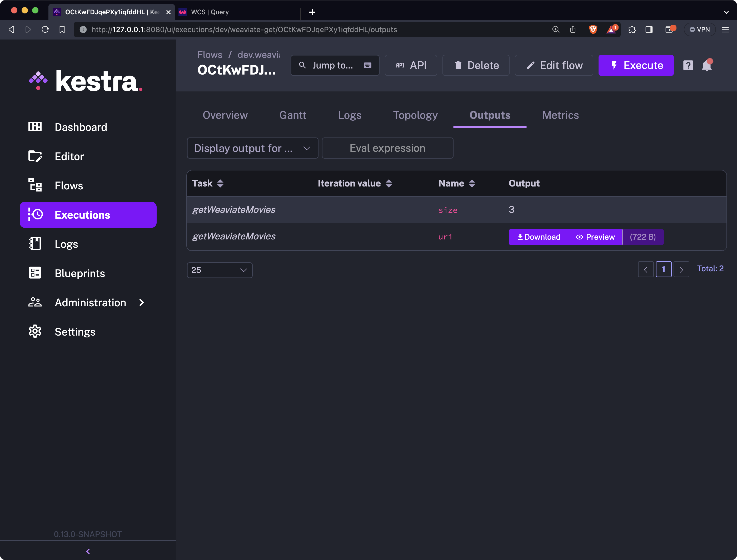Toggle the VPN button in the browser toolbar
This screenshot has width=737, height=560.
pos(699,30)
